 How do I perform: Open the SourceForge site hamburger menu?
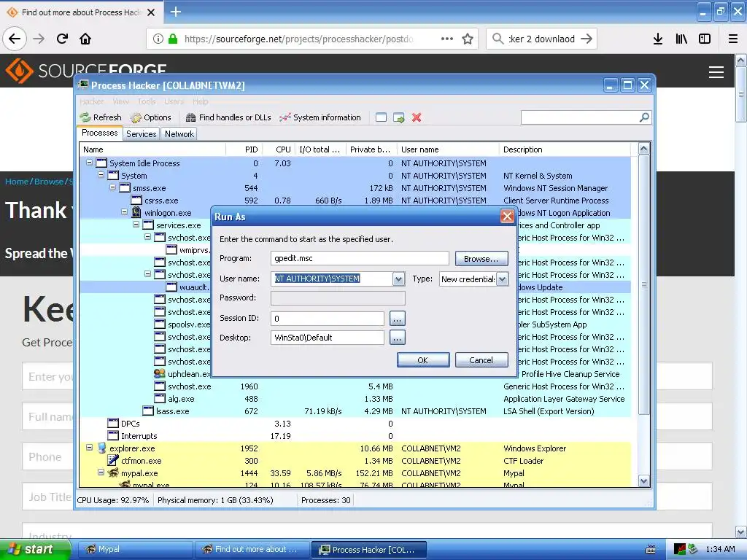tap(716, 72)
